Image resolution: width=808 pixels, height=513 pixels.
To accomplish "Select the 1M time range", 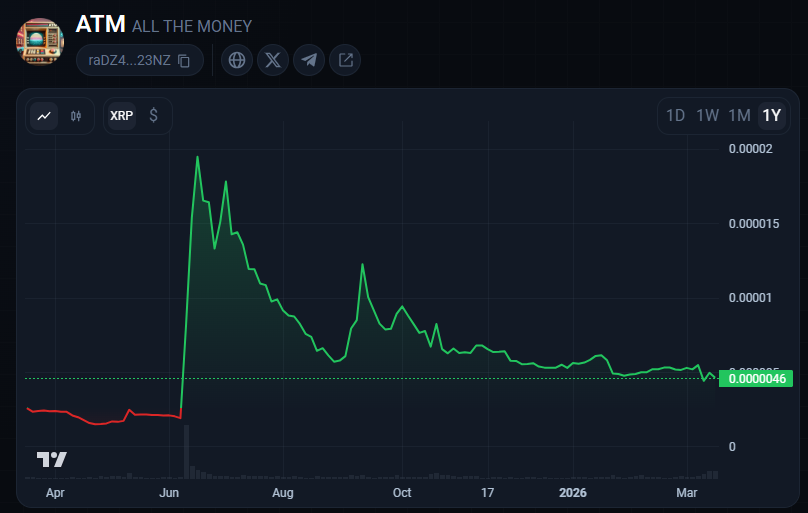I will [x=739, y=115].
